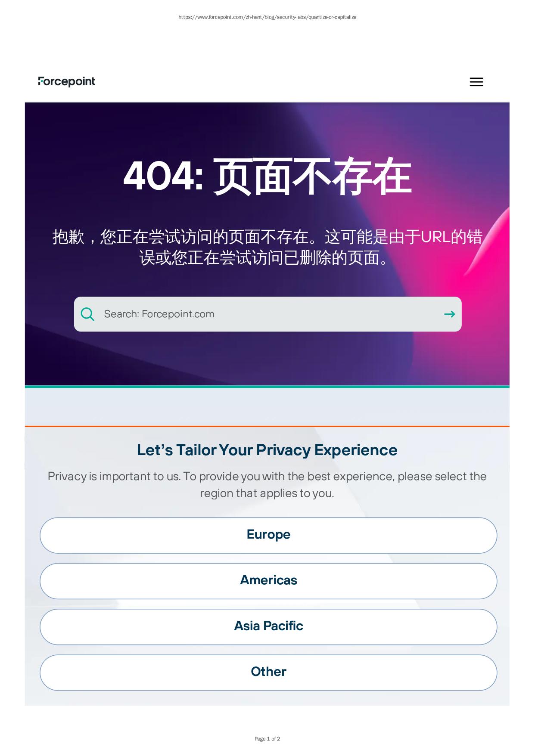Choose the Americas region
535x756 pixels.
coord(268,581)
